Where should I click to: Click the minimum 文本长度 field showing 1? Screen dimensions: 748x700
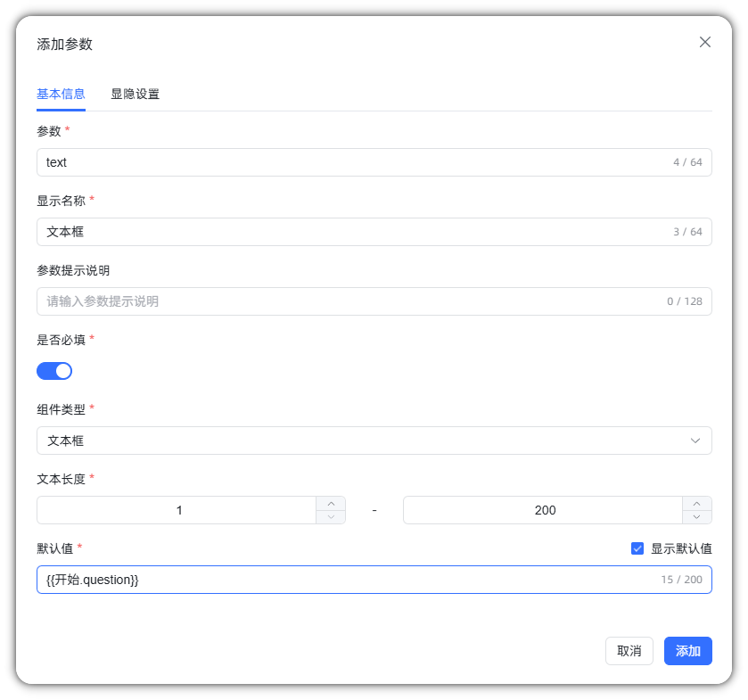click(x=177, y=510)
